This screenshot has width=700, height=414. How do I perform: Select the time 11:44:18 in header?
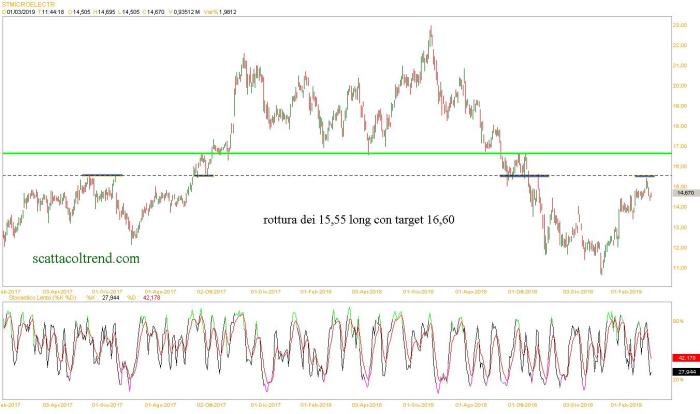tap(53, 12)
